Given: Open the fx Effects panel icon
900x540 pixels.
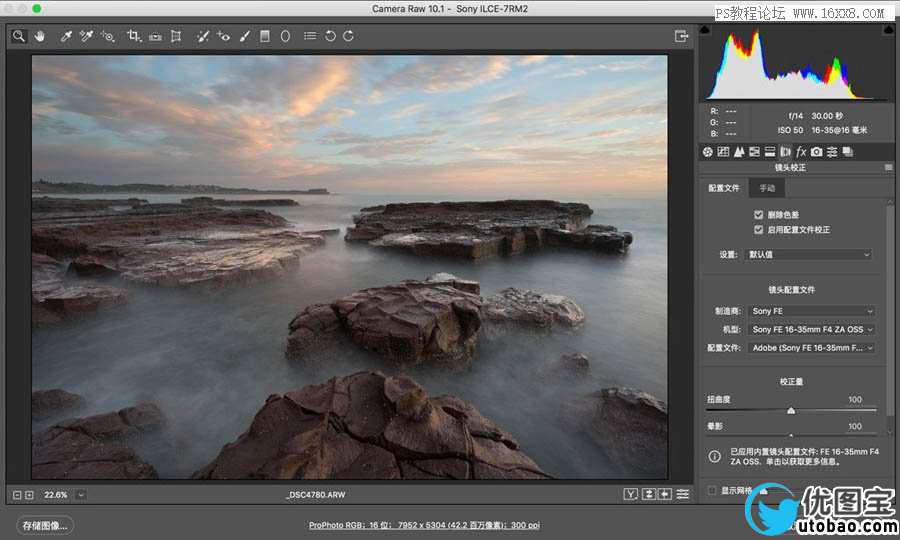Looking at the screenshot, I should tap(801, 152).
